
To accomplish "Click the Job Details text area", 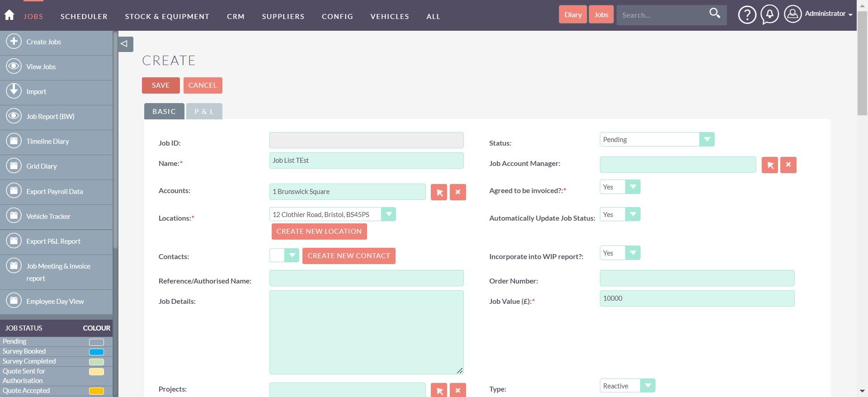I will click(367, 332).
